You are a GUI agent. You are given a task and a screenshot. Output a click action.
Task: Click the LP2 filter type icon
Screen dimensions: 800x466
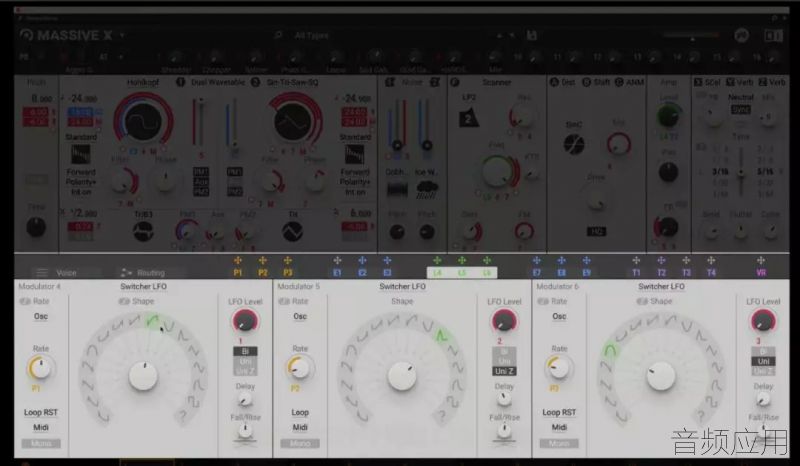pos(468,117)
